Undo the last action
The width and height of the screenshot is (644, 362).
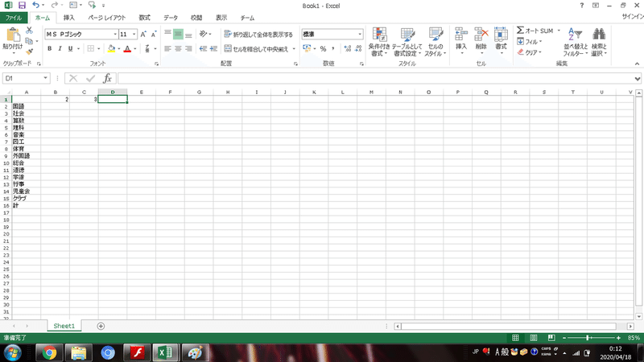(x=35, y=6)
